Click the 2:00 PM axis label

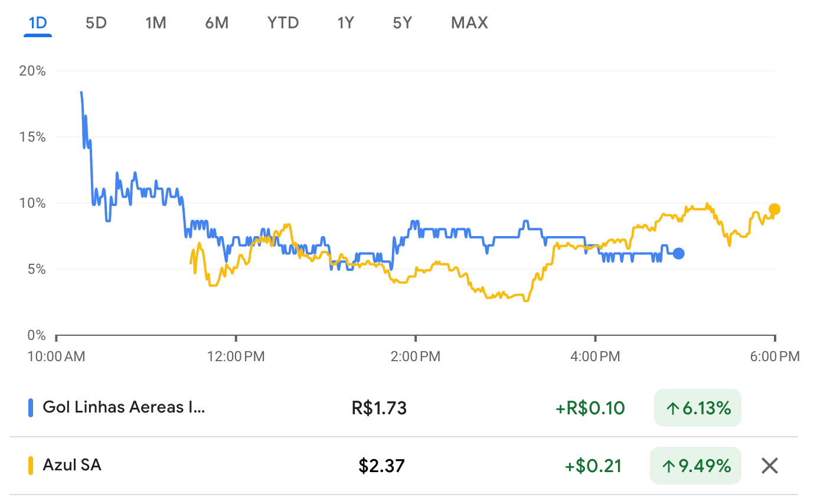pos(416,356)
